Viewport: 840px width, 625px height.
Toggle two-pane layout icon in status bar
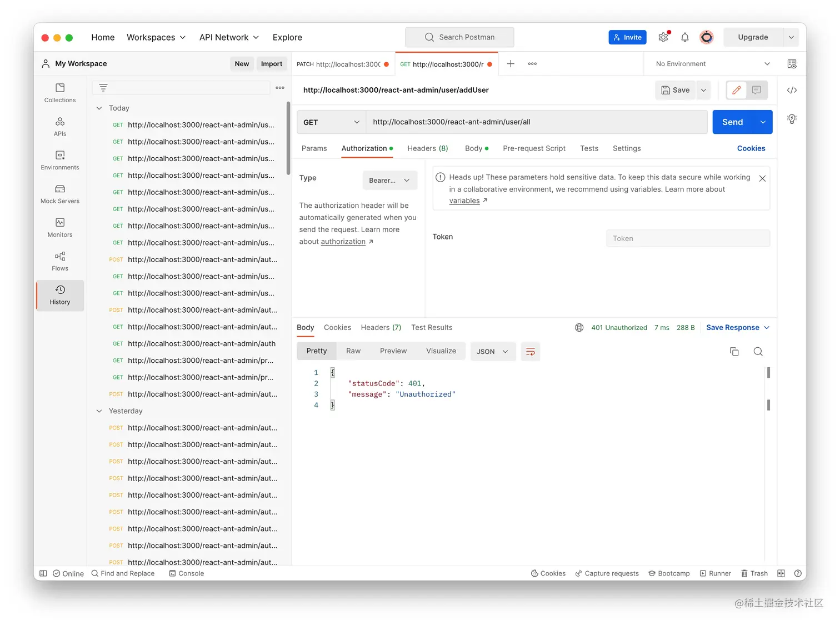(x=781, y=573)
